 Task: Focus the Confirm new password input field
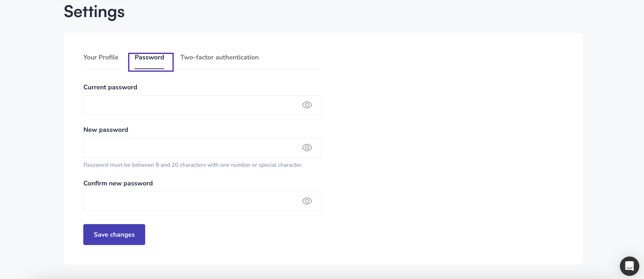coord(202,201)
